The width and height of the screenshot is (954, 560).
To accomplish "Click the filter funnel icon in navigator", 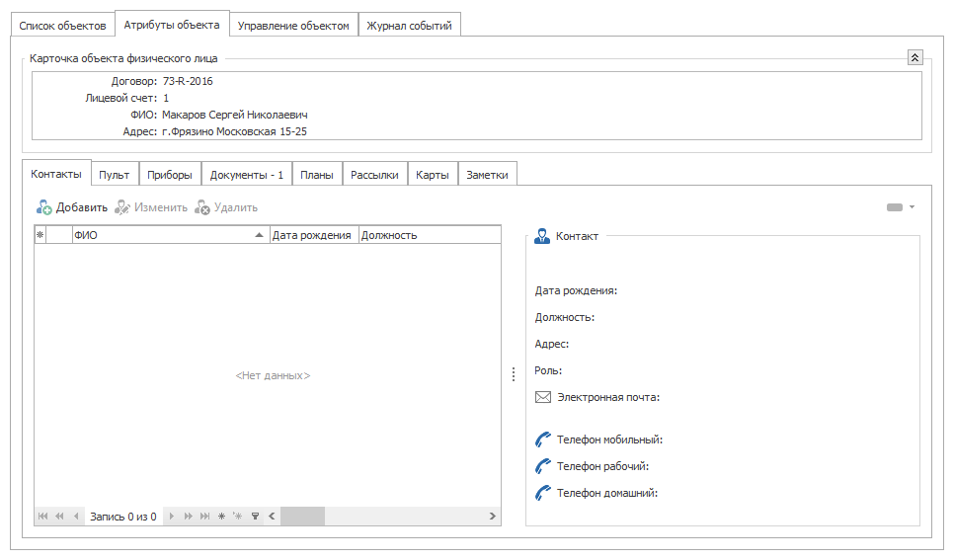I will 256,517.
